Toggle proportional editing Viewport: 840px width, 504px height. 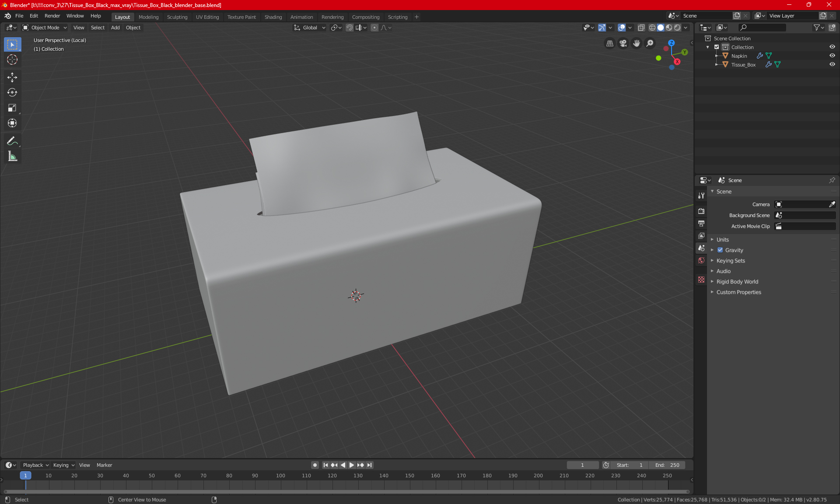pos(374,28)
